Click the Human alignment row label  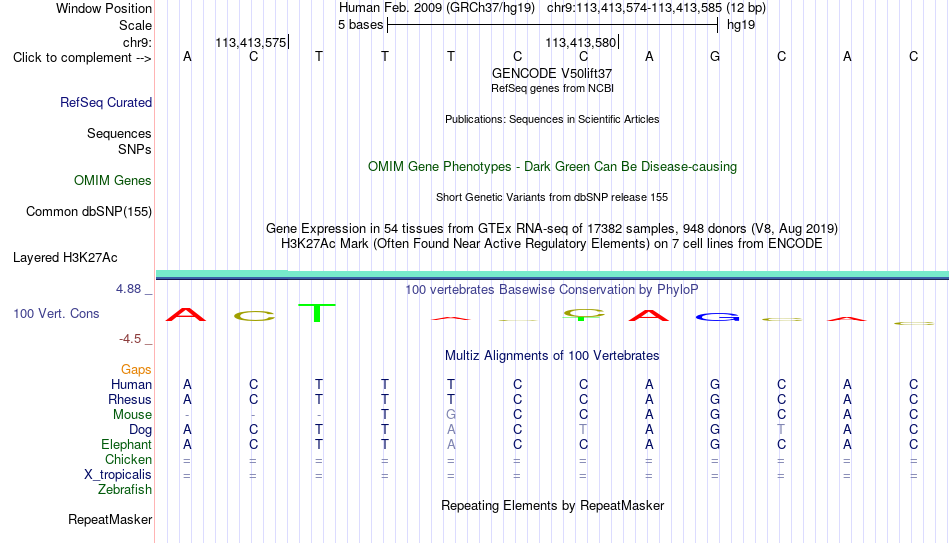pyautogui.click(x=131, y=385)
